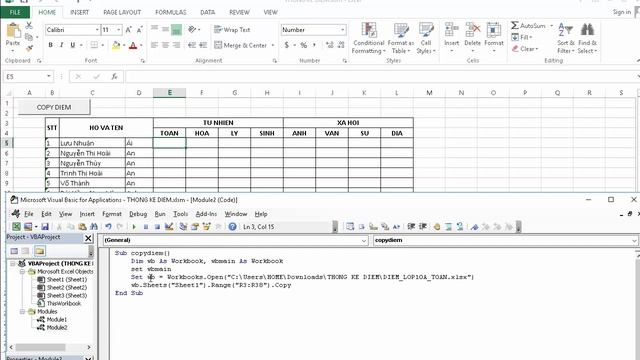Open the Fill Color bucket swatch

click(116, 45)
